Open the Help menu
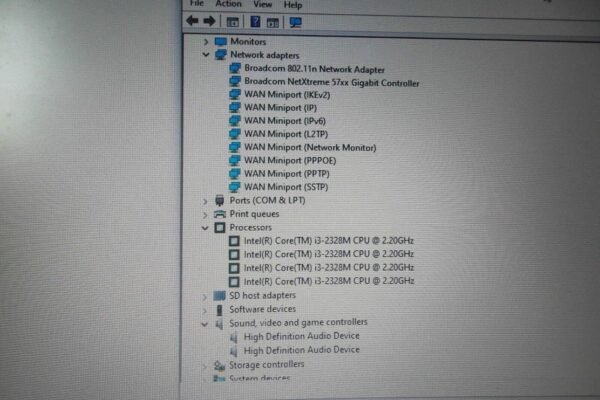Image resolution: width=600 pixels, height=400 pixels. click(x=293, y=5)
